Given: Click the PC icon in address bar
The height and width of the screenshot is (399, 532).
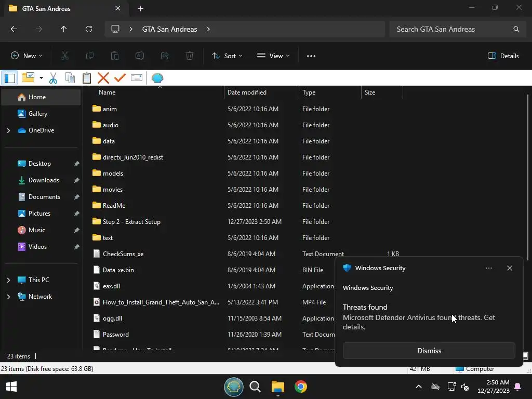Looking at the screenshot, I should tap(115, 29).
